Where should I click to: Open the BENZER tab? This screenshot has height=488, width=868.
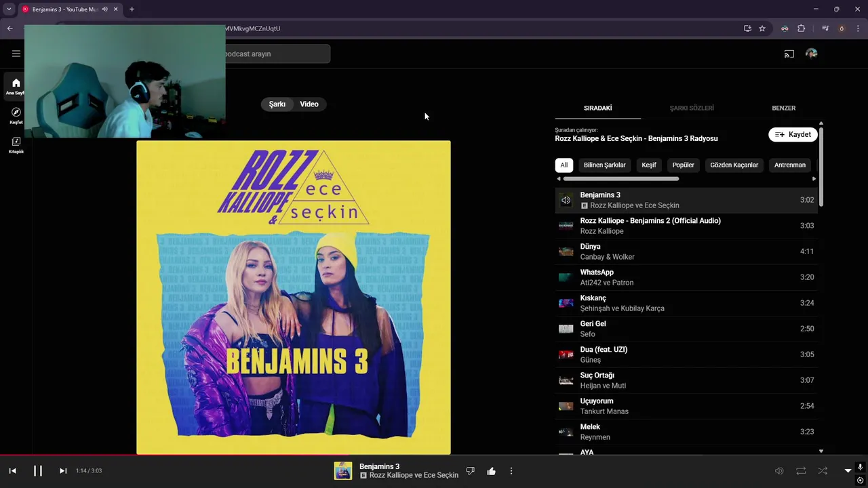click(x=784, y=108)
